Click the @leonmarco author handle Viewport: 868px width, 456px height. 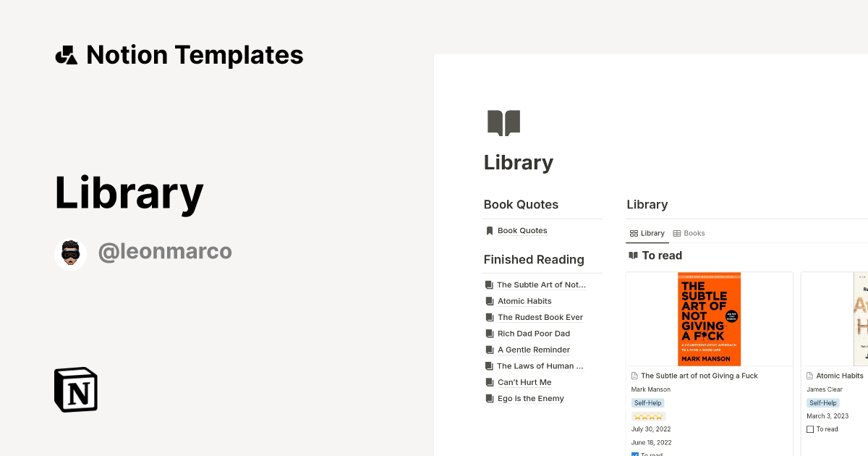click(x=165, y=252)
